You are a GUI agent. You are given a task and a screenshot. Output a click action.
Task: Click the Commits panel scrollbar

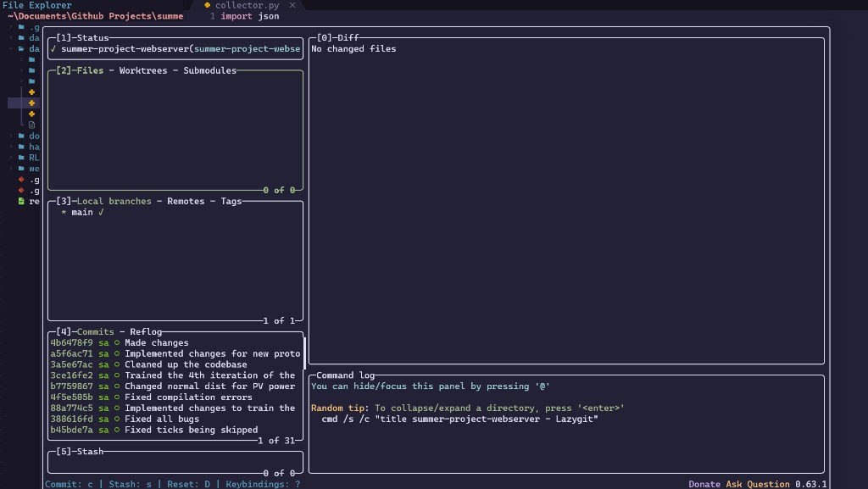[x=304, y=353]
